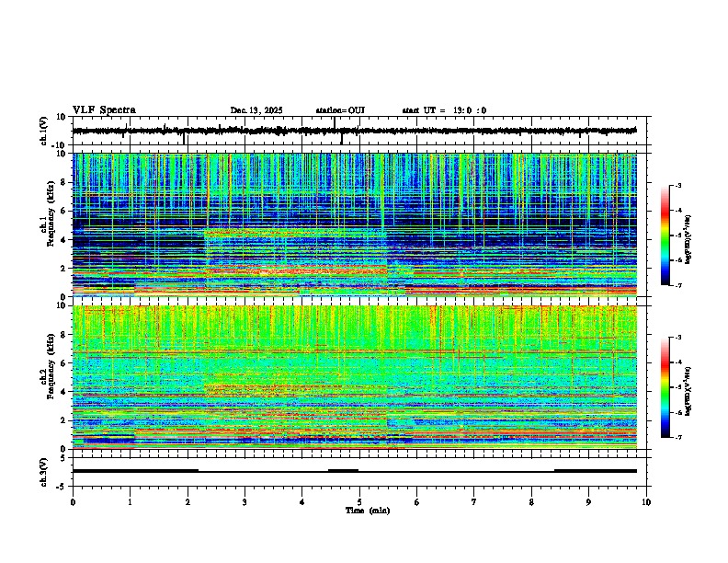Click the "-7" label on ch.1 color bar
The height and width of the screenshot is (563, 728).
[678, 285]
